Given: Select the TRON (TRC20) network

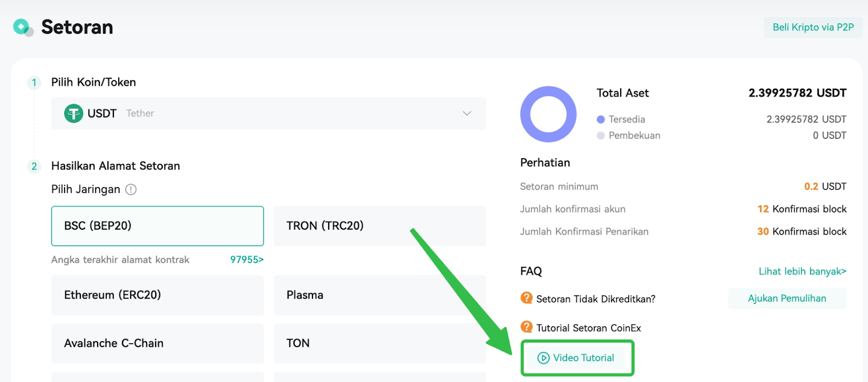Looking at the screenshot, I should click(380, 226).
